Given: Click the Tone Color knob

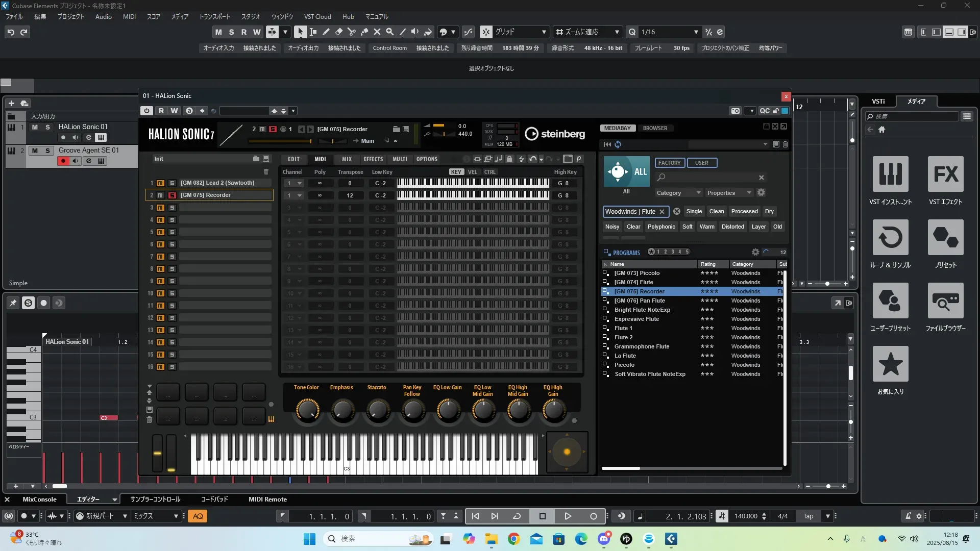Looking at the screenshot, I should click(x=307, y=410).
